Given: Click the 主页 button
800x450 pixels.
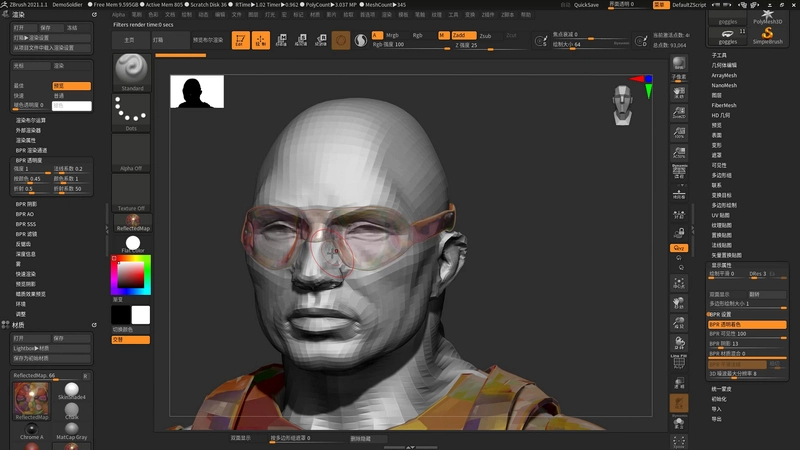Looking at the screenshot, I should (130, 40).
